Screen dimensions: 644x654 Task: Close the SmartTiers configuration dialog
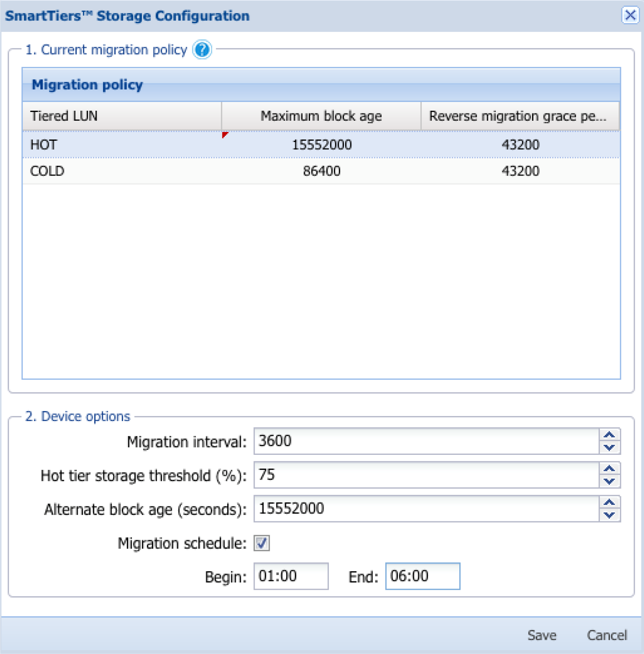click(x=630, y=15)
